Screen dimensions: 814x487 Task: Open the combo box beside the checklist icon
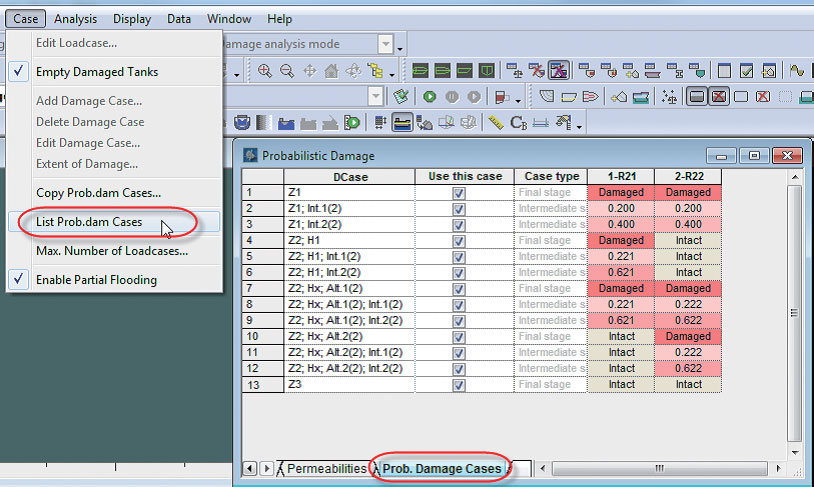[x=376, y=97]
